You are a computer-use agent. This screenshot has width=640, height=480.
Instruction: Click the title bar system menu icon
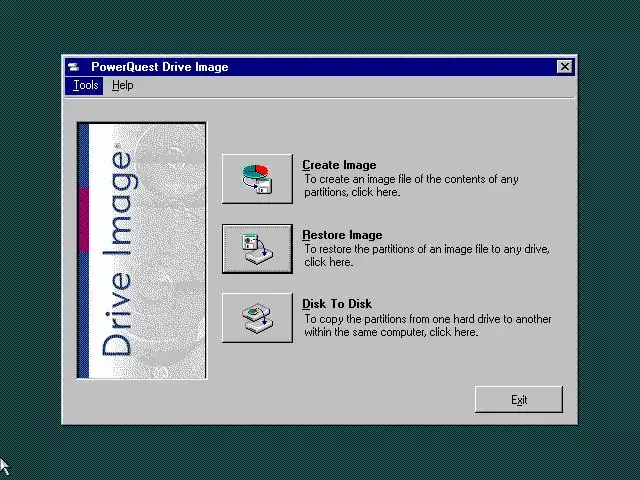[x=74, y=67]
